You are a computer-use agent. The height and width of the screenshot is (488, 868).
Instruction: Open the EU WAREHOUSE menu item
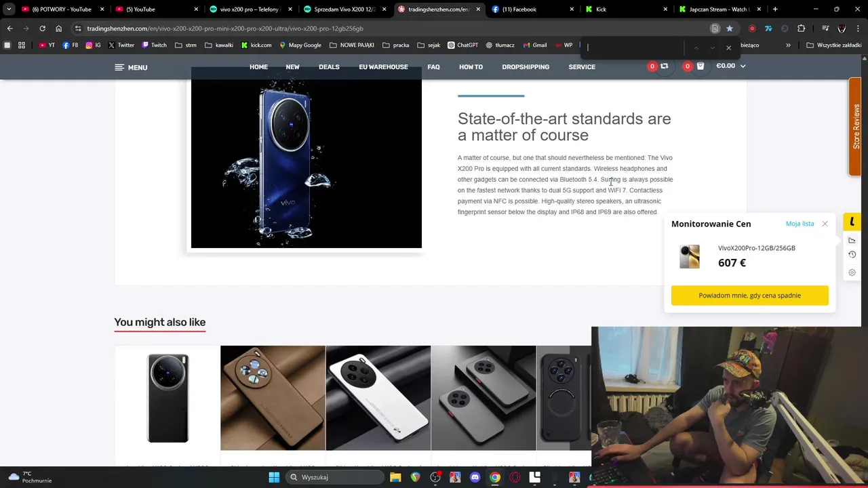pyautogui.click(x=383, y=67)
